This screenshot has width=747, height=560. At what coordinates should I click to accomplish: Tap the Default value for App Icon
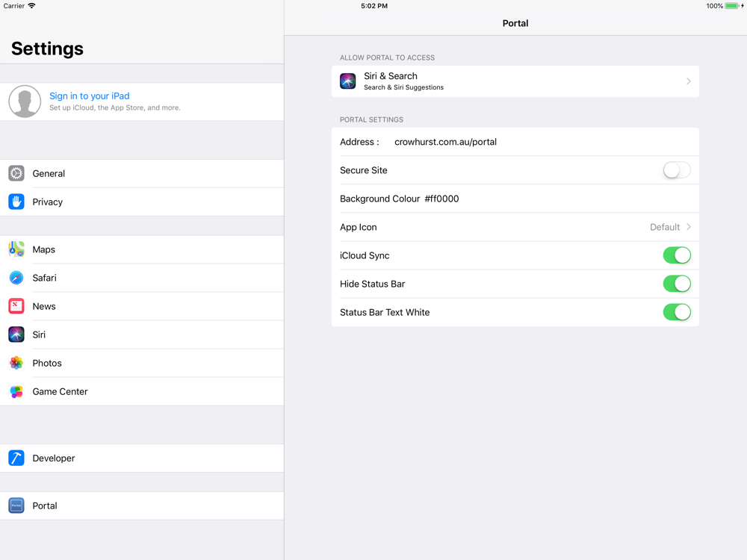[665, 227]
